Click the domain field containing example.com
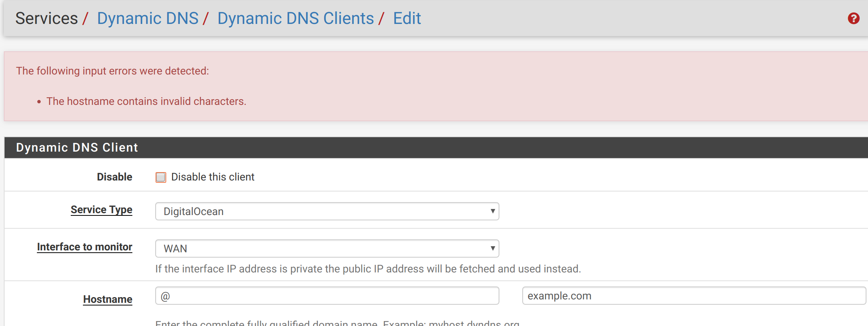The image size is (868, 326). click(693, 296)
